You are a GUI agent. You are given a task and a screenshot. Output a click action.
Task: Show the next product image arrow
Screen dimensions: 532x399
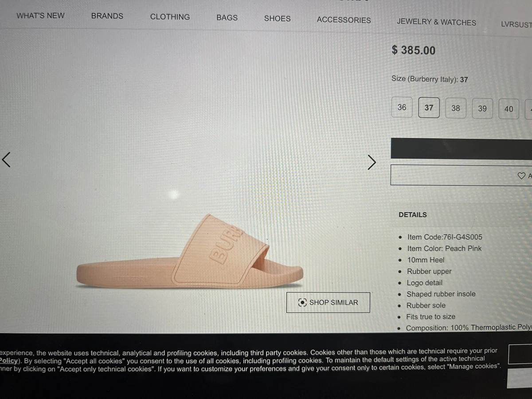372,162
